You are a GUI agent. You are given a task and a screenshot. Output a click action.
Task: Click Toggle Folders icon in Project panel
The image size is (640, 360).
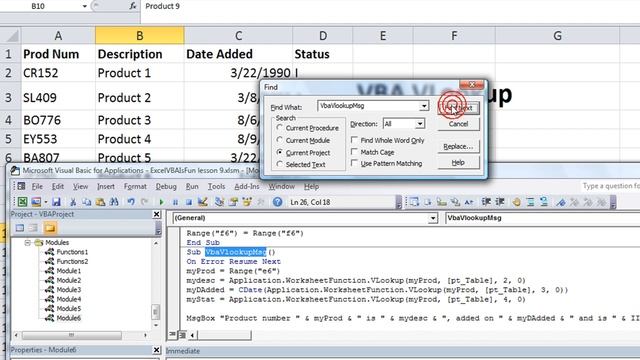click(50, 228)
